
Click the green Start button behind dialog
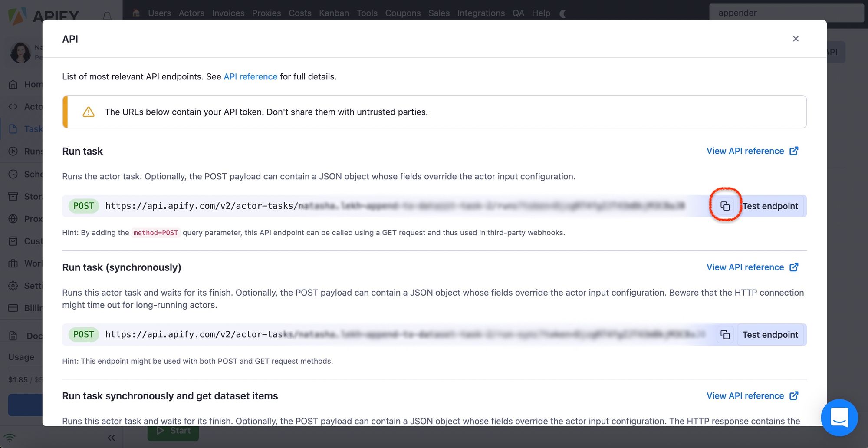[x=173, y=431]
